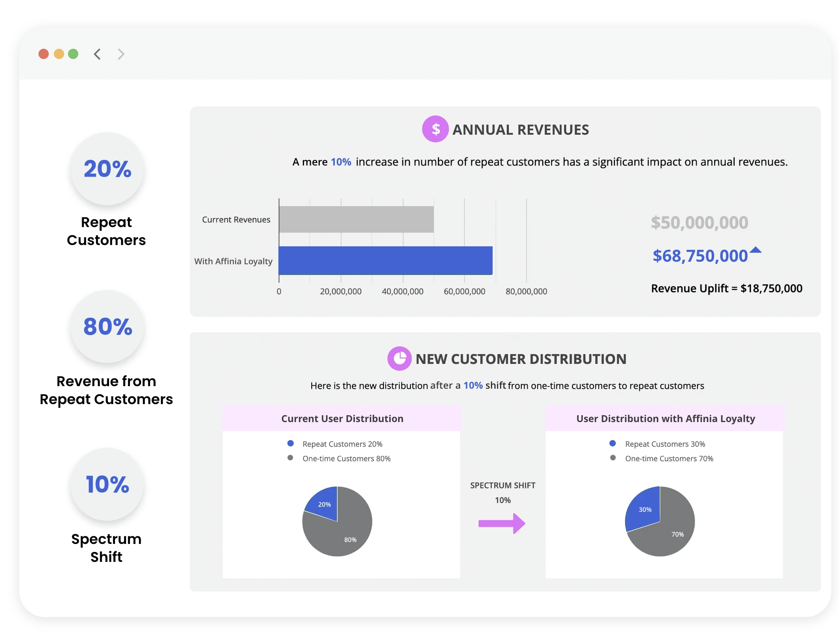Image resolution: width=839 pixels, height=644 pixels.
Task: Click the With Affinia Loyalty axis label
Action: pyautogui.click(x=233, y=261)
